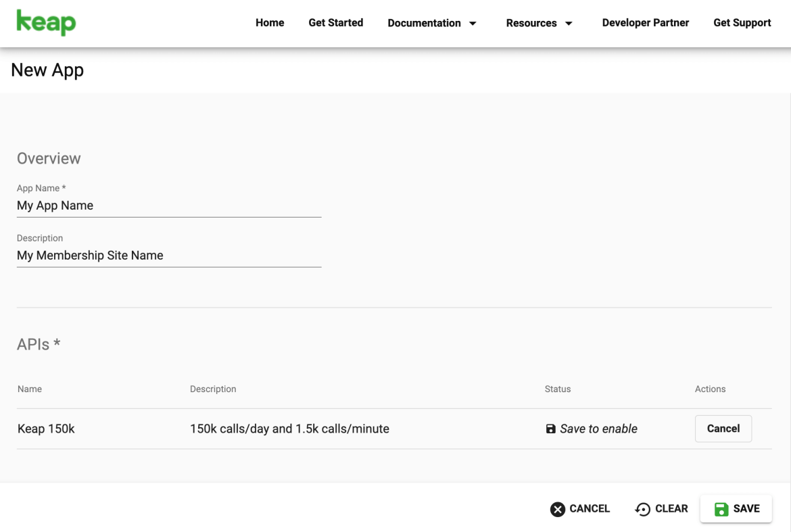
Task: Click the X icon beside CANCEL
Action: tap(556, 508)
